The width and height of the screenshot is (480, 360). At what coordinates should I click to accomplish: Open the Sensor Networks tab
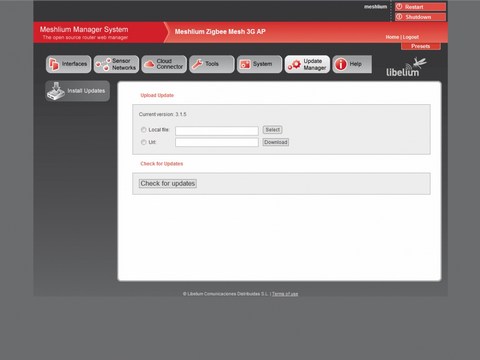(116, 64)
